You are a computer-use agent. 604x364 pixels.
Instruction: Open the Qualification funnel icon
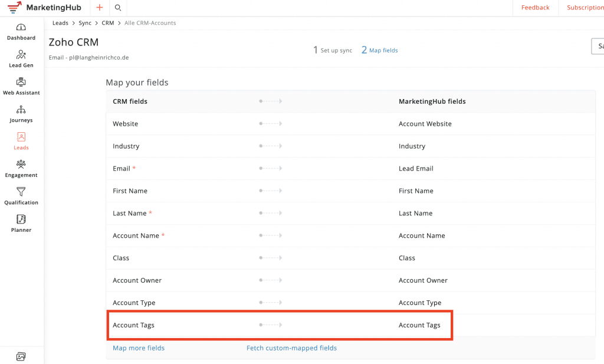click(21, 192)
